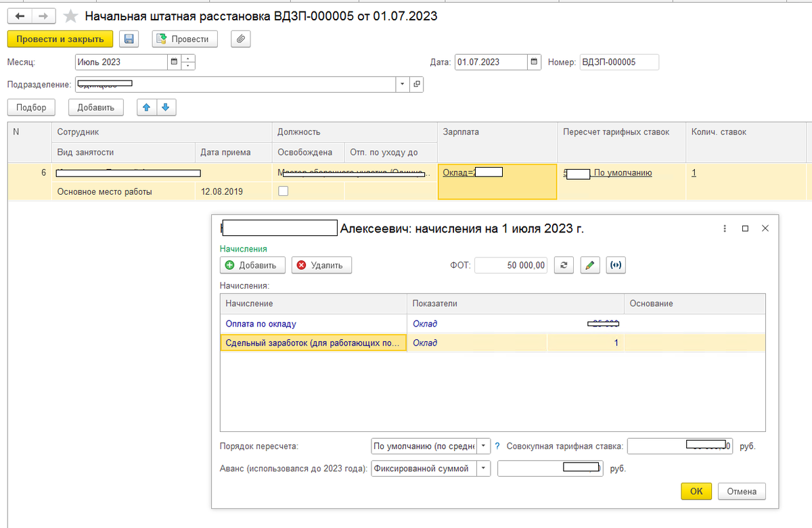This screenshot has width=812, height=528.
Task: Click the button with parentheses-dot icon near ФОТ
Action: coord(616,266)
